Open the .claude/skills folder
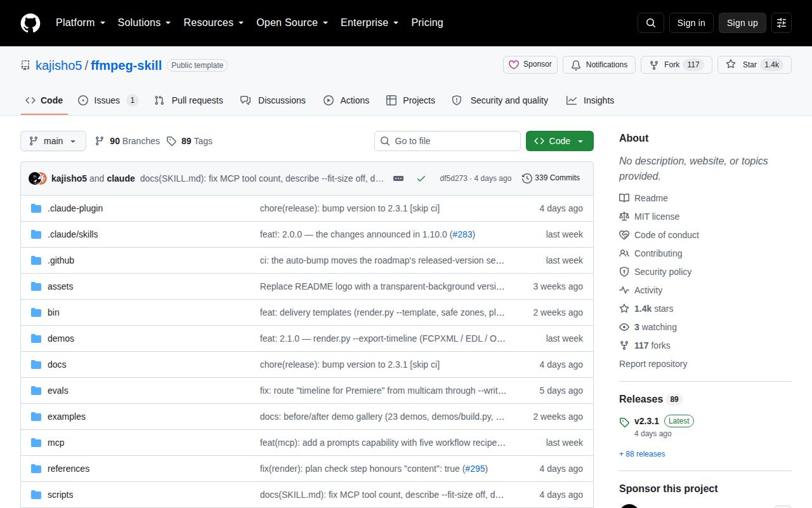This screenshot has height=508, width=812. pos(72,234)
